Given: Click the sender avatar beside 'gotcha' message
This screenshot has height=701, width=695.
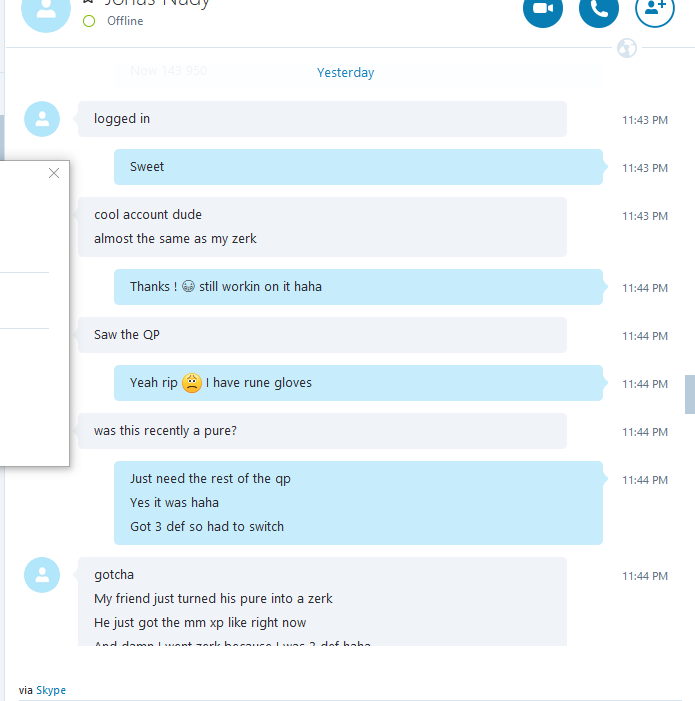Looking at the screenshot, I should click(42, 575).
